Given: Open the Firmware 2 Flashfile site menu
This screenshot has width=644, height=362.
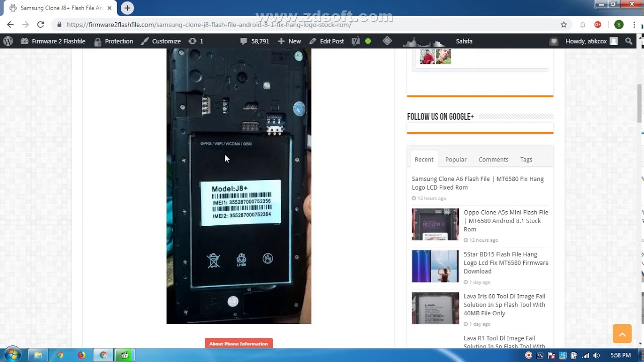Looking at the screenshot, I should (53, 41).
